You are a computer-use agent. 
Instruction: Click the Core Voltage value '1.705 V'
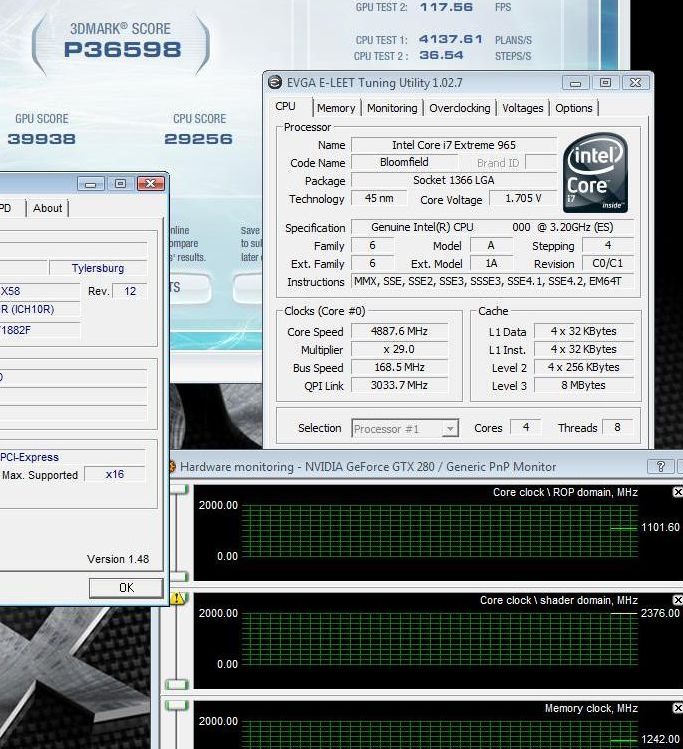click(523, 198)
